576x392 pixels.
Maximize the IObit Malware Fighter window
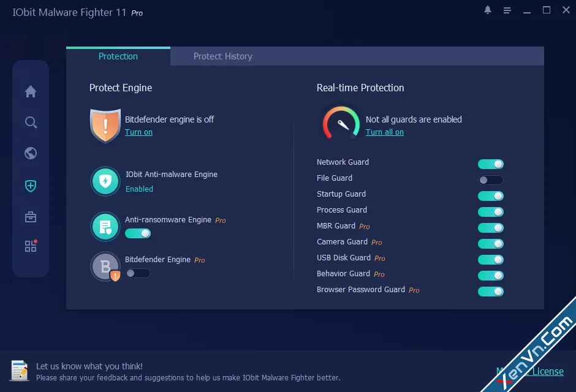pyautogui.click(x=546, y=10)
